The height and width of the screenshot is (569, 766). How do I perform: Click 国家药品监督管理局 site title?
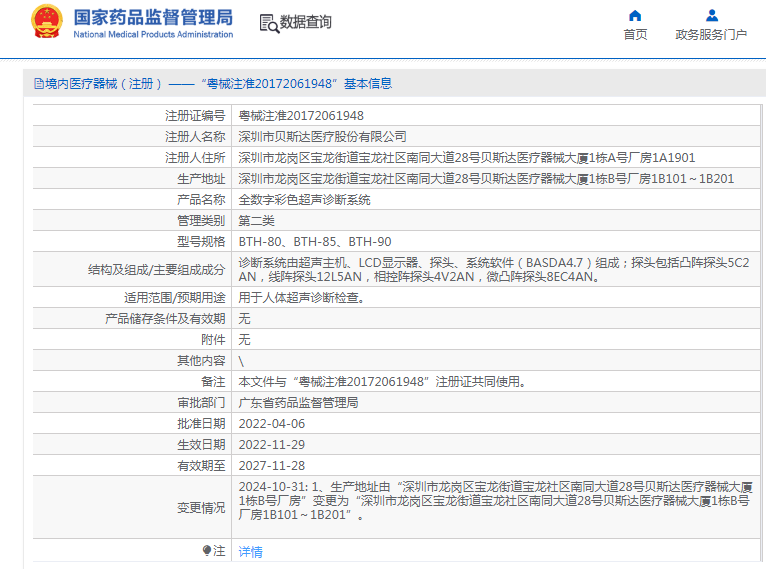click(x=153, y=17)
